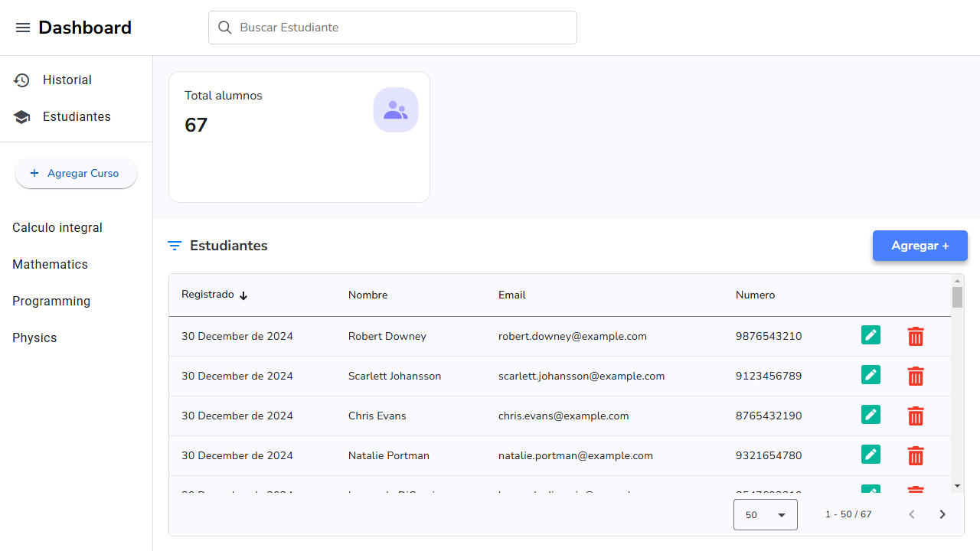Image resolution: width=980 pixels, height=551 pixels.
Task: Sort table by Registrado column arrow
Action: point(243,295)
